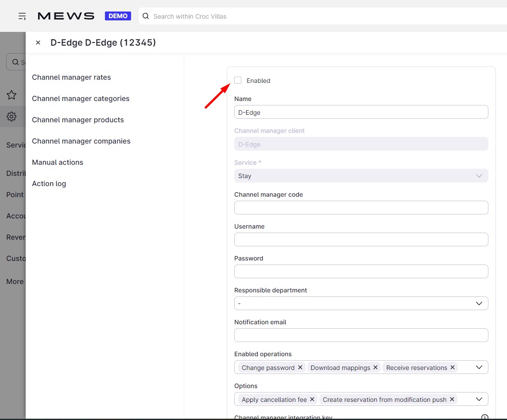Remove the Download mappings tag
Image resolution: width=507 pixels, height=420 pixels.
(x=375, y=367)
